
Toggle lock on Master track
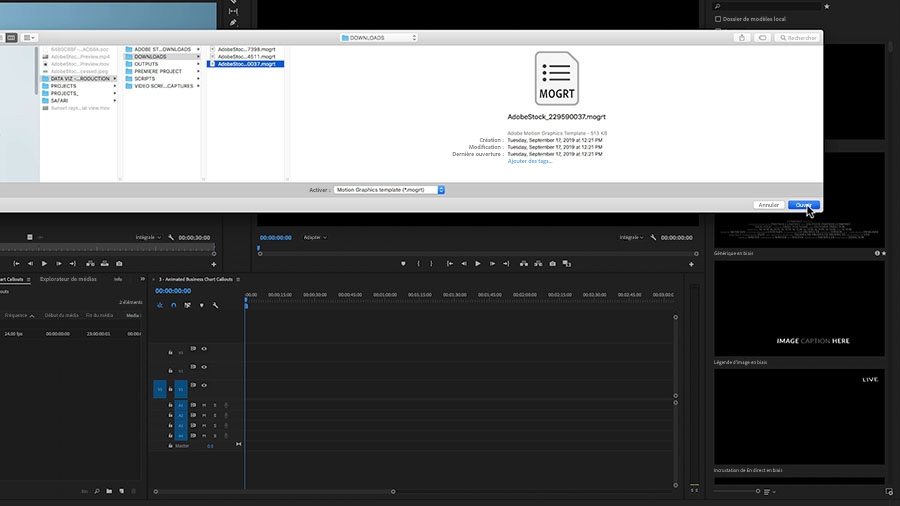click(x=170, y=446)
